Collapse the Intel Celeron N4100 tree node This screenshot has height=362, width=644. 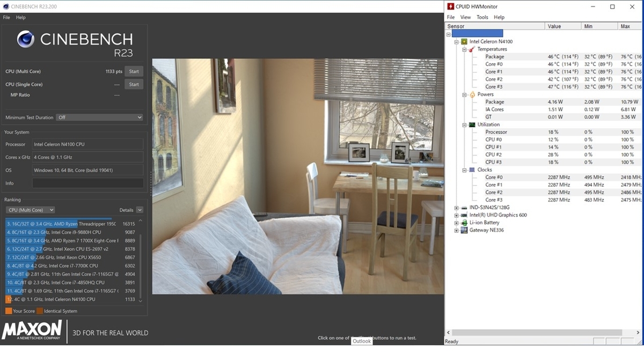click(457, 41)
